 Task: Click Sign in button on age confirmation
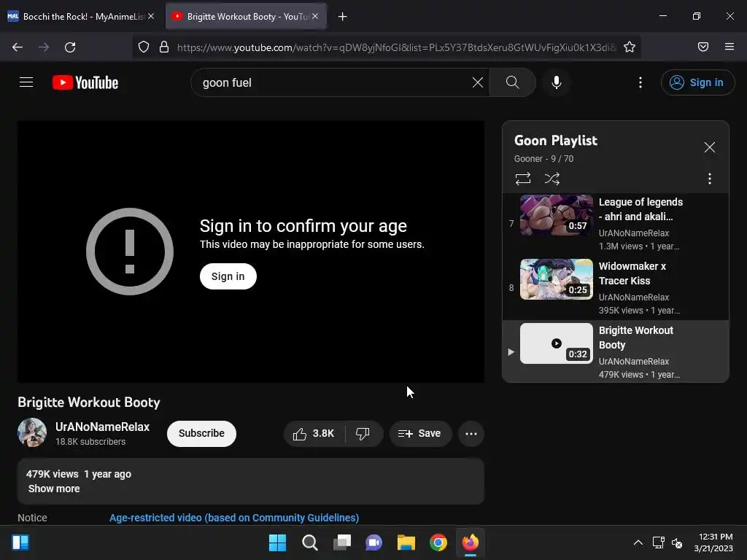pyautogui.click(x=228, y=276)
